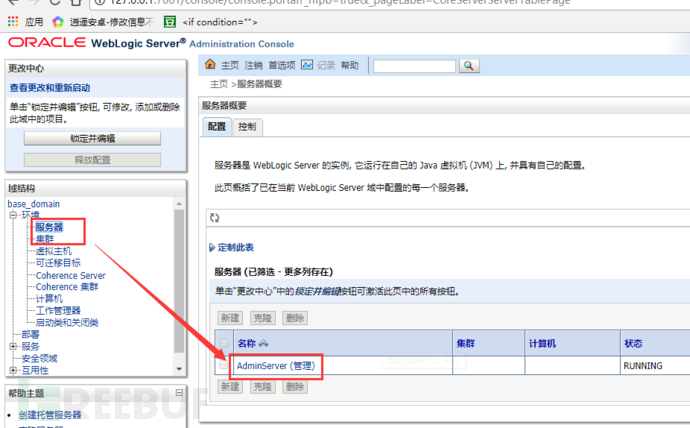
Task: Open the <if condition> bookmark
Action: (x=211, y=22)
